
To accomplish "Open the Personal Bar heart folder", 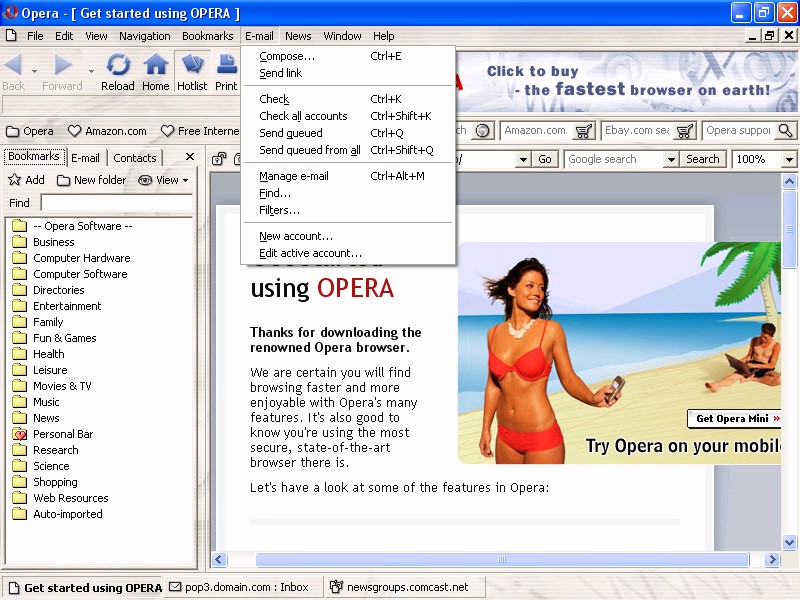I will (x=53, y=434).
